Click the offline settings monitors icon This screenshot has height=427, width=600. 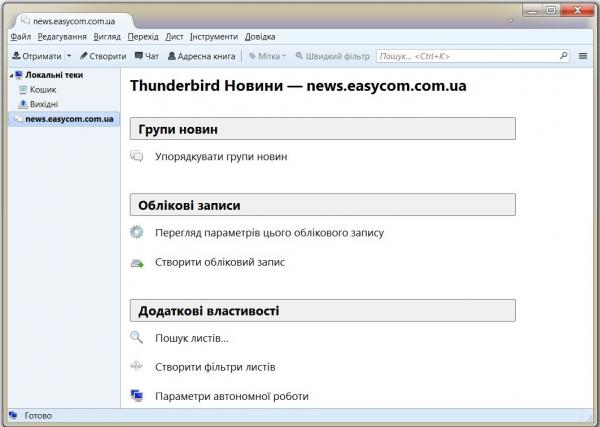point(137,396)
